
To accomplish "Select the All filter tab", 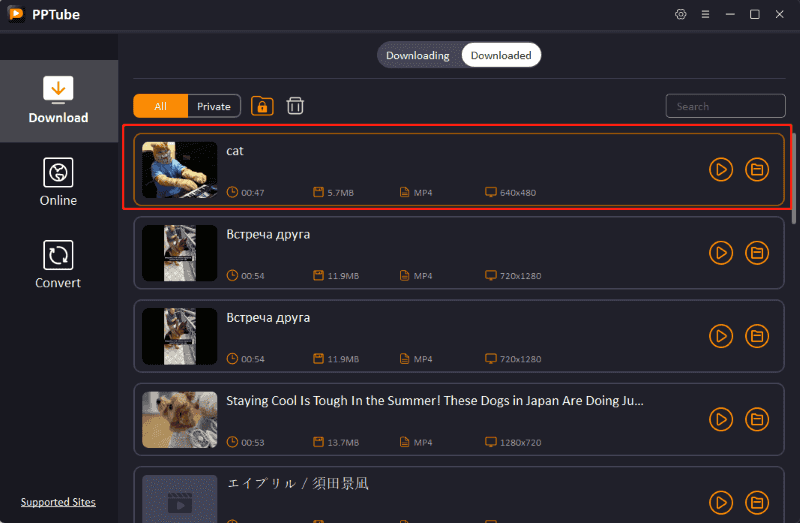I will (x=161, y=106).
